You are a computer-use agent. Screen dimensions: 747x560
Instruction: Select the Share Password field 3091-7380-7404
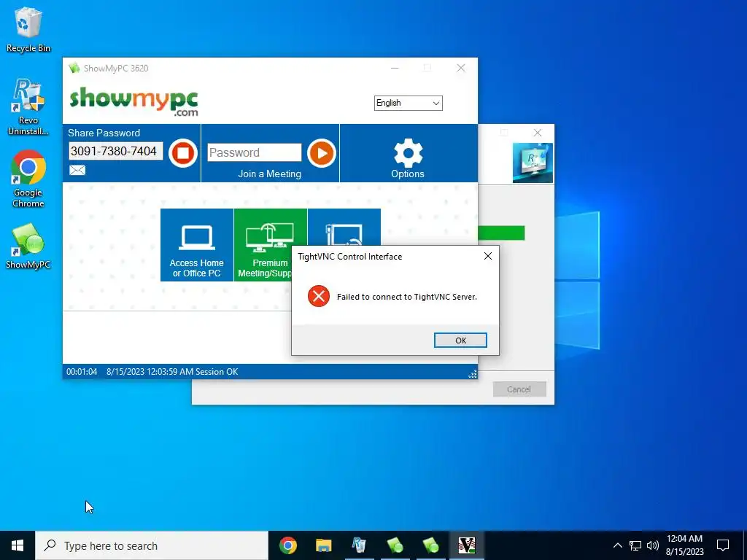(x=115, y=151)
